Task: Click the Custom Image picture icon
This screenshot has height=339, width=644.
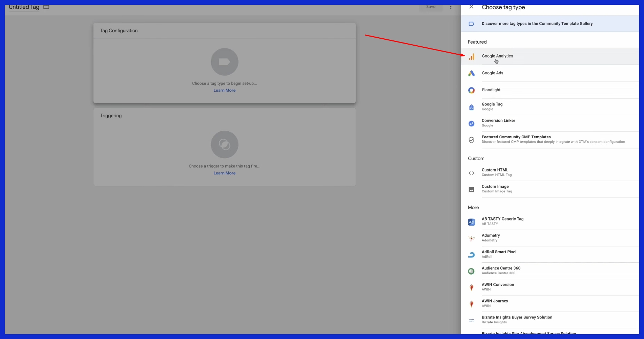Action: coord(471,190)
